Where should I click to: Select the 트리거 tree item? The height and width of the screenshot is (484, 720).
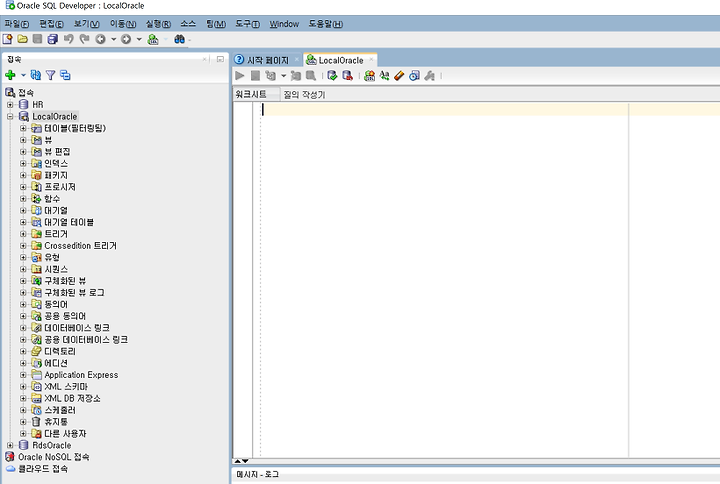pos(56,234)
